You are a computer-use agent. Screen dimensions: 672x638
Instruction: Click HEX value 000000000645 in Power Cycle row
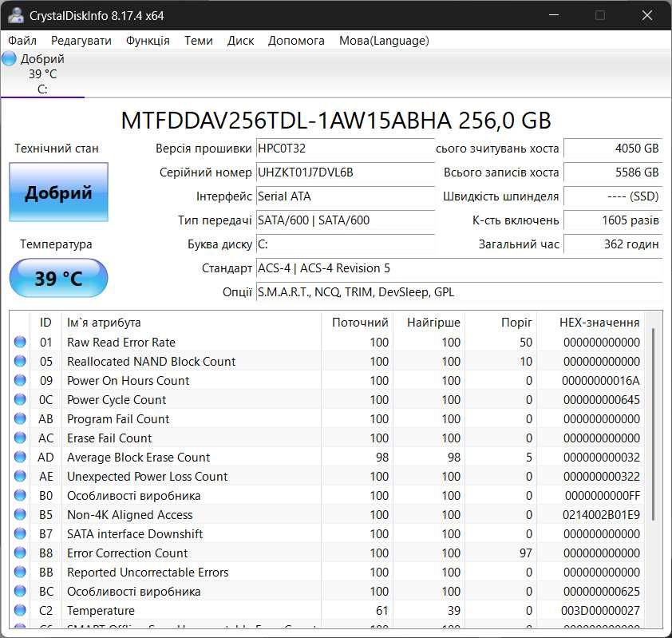(601, 400)
